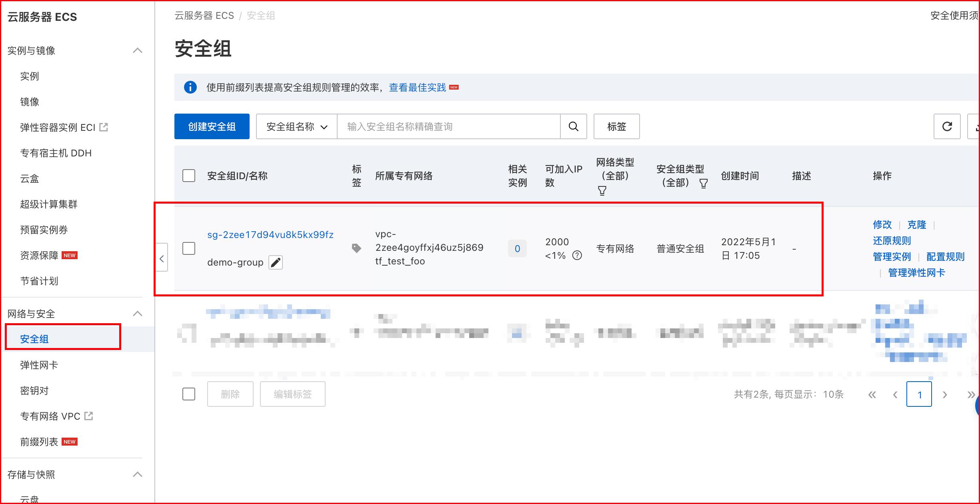Click the 创建安全组 button
980x504 pixels.
click(212, 126)
